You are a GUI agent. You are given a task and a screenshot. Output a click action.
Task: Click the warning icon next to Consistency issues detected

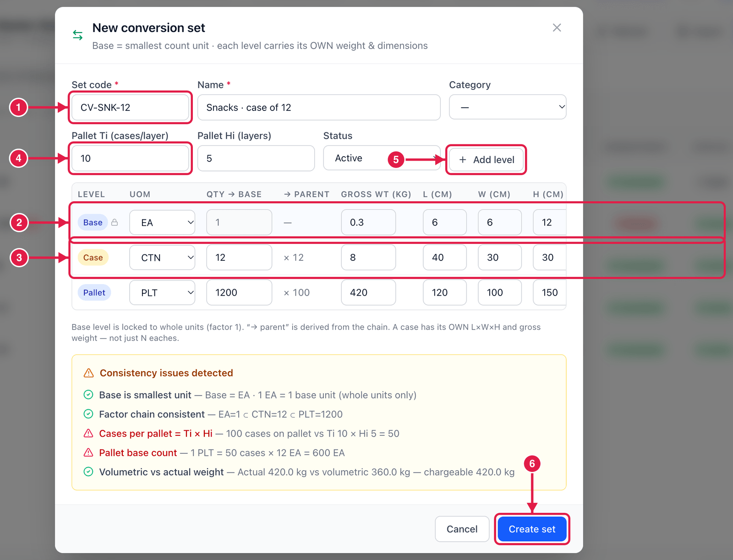click(89, 373)
